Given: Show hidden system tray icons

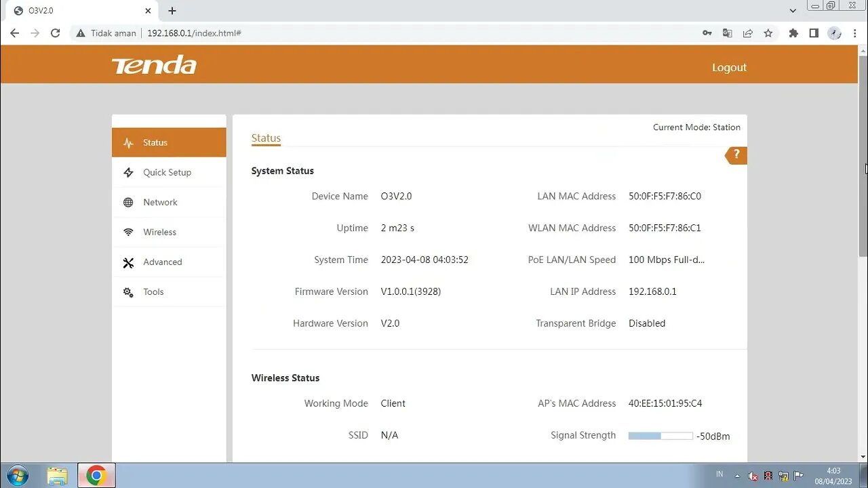Looking at the screenshot, I should 737,476.
